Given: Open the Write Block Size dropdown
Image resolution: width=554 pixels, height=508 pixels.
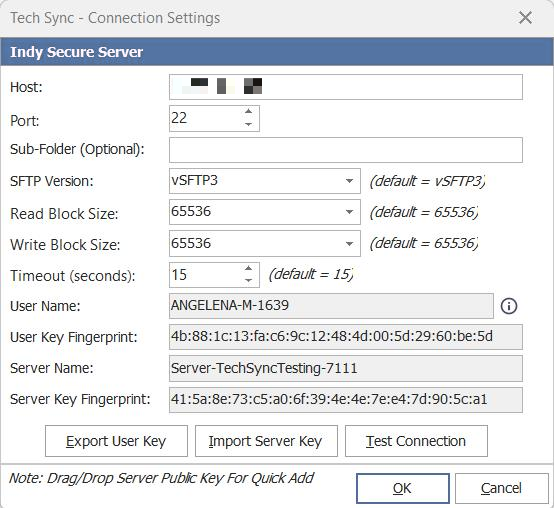Looking at the screenshot, I should coord(349,243).
